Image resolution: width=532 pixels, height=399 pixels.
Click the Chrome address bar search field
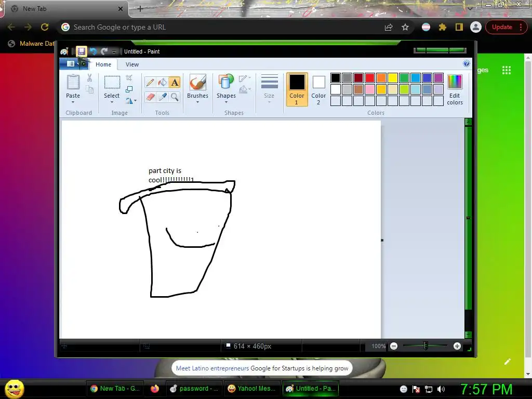click(x=224, y=27)
